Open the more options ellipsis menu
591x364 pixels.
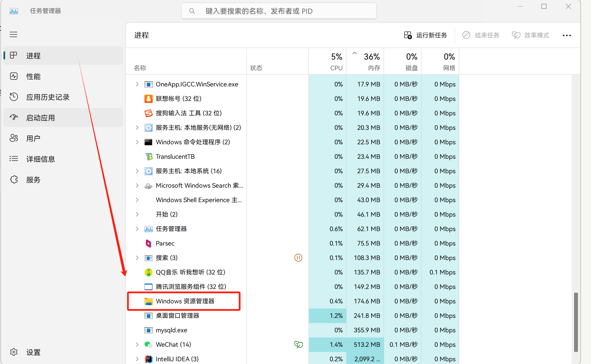pyautogui.click(x=567, y=35)
